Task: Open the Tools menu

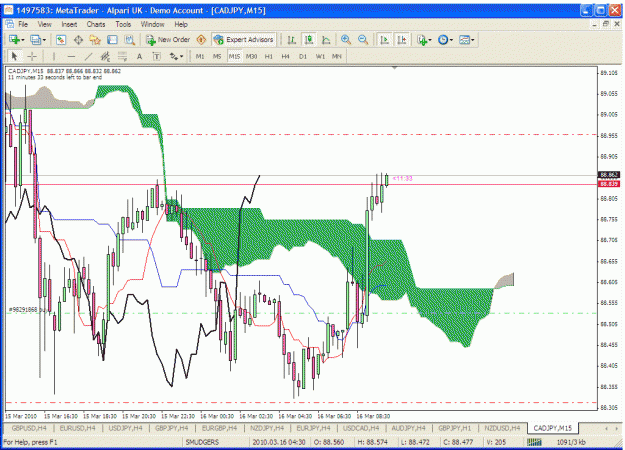Action: [x=123, y=24]
